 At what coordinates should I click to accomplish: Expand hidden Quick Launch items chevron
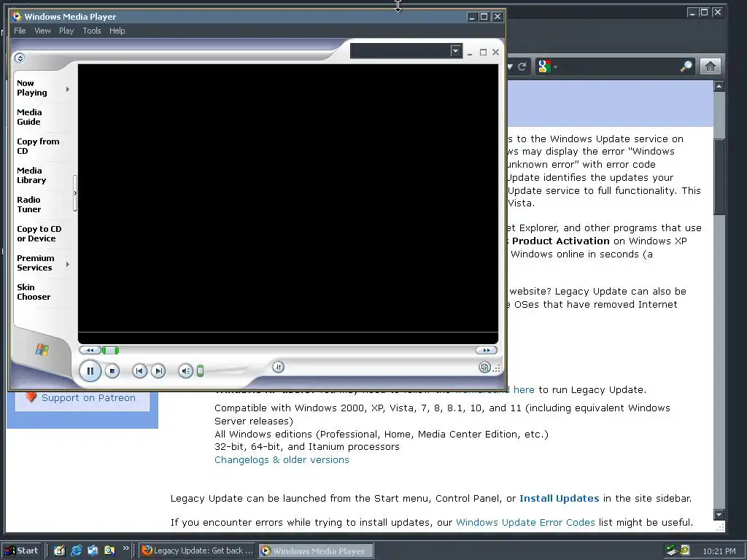point(125,548)
